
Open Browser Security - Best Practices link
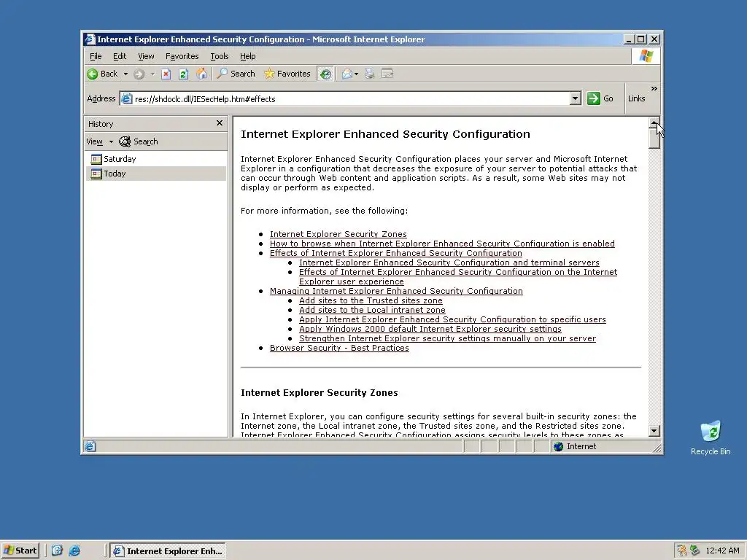(x=339, y=348)
